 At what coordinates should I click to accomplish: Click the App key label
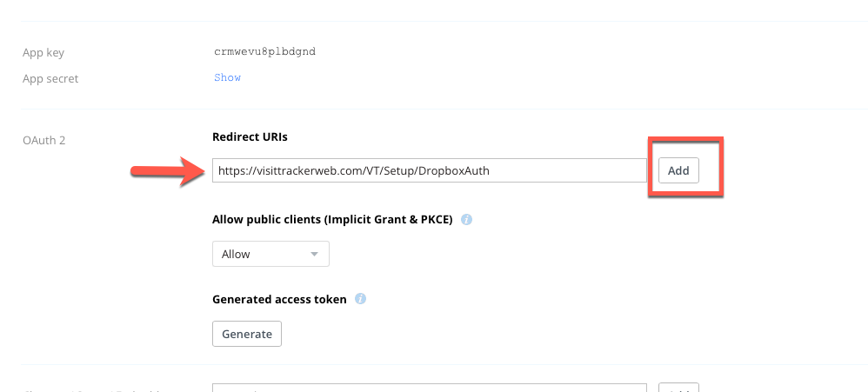coord(43,53)
